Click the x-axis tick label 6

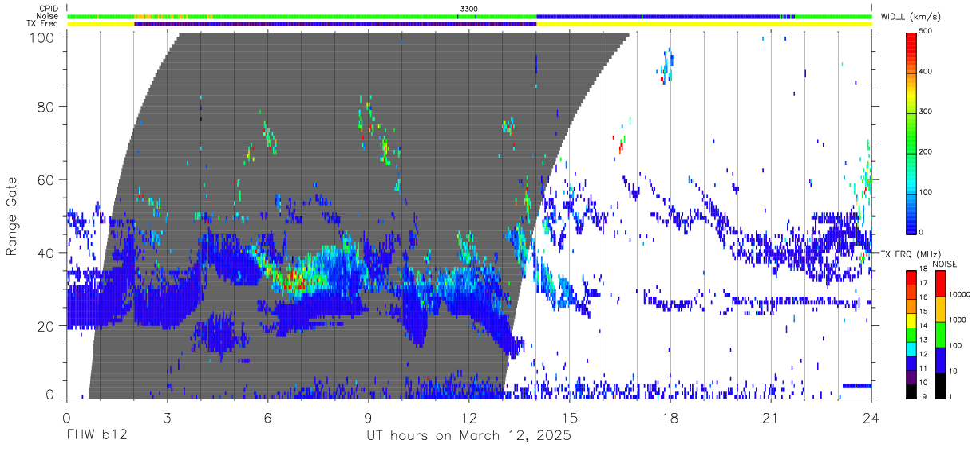point(268,418)
